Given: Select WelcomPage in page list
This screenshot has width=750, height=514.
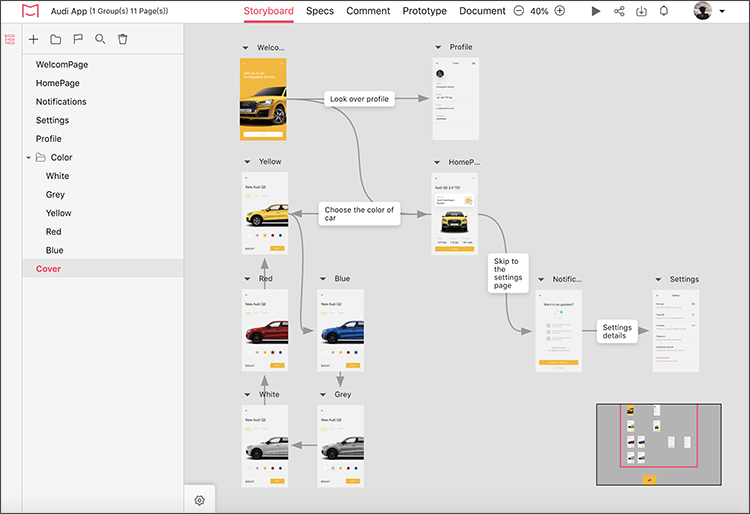Looking at the screenshot, I should (x=103, y=65).
